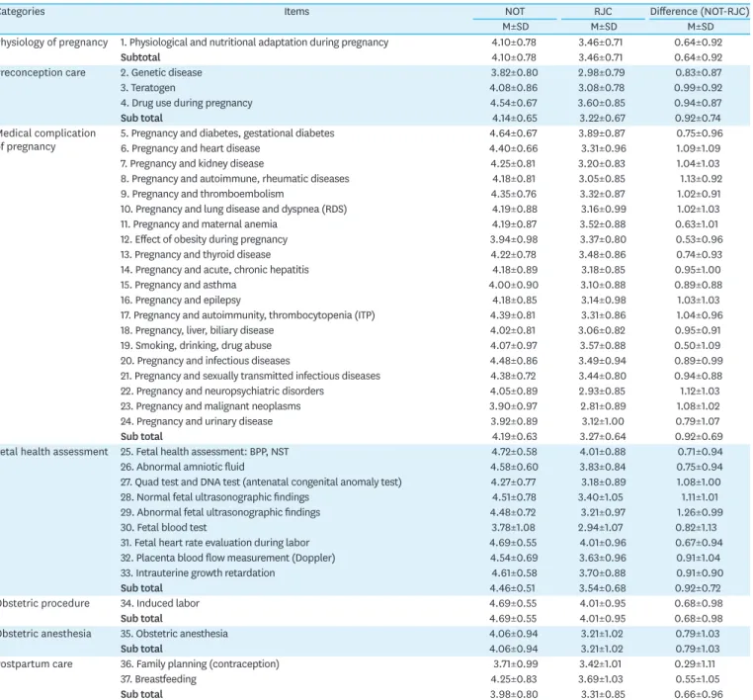Select '5. Pregnancy and diabetes, gestational diabetes'
Screen dimensions: 753x700
click(x=227, y=133)
